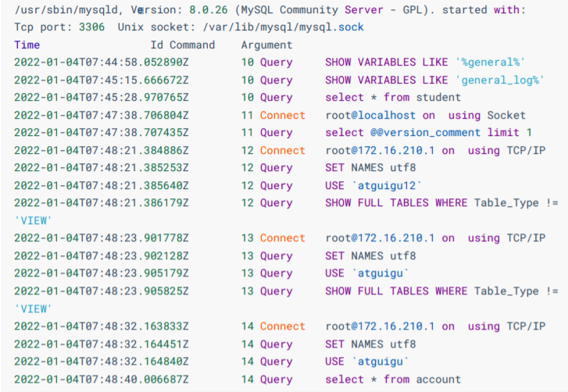This screenshot has height=392, width=568.
Task: Click 'SET NAMES utf8' in Id 12 row
Action: point(370,168)
